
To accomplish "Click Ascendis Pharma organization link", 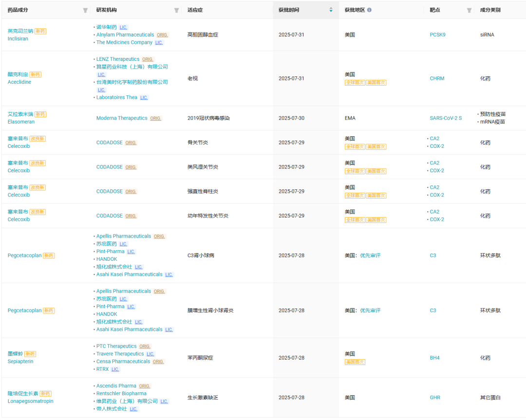I will [116, 386].
